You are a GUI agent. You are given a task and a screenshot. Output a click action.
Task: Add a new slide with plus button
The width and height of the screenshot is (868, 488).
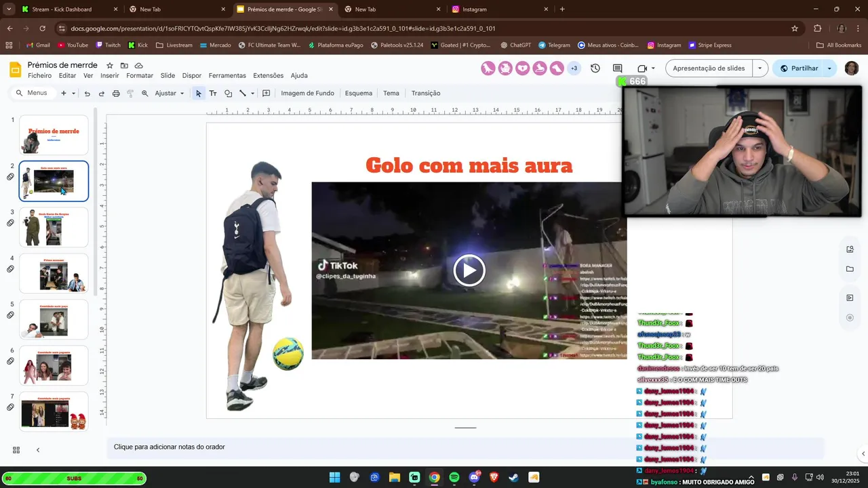(x=64, y=94)
